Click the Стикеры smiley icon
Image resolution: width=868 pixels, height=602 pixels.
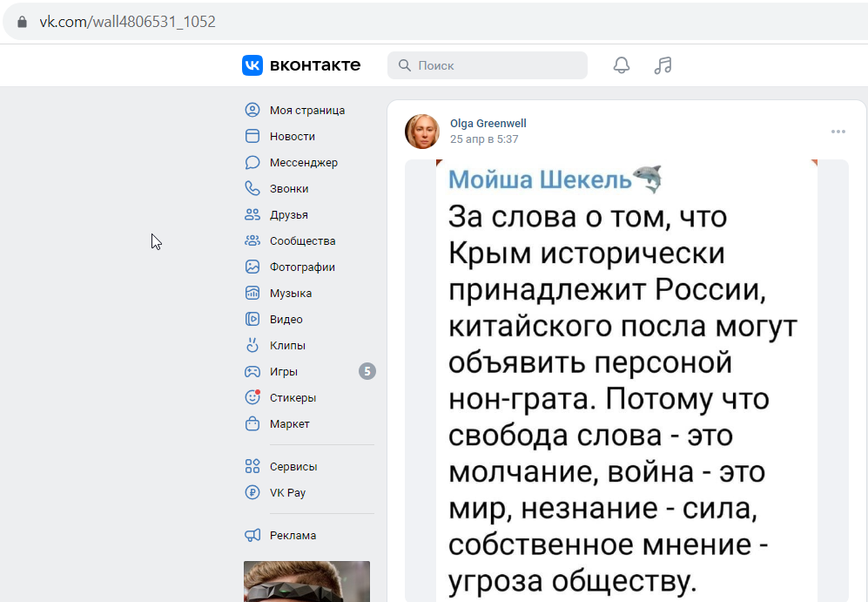[252, 397]
